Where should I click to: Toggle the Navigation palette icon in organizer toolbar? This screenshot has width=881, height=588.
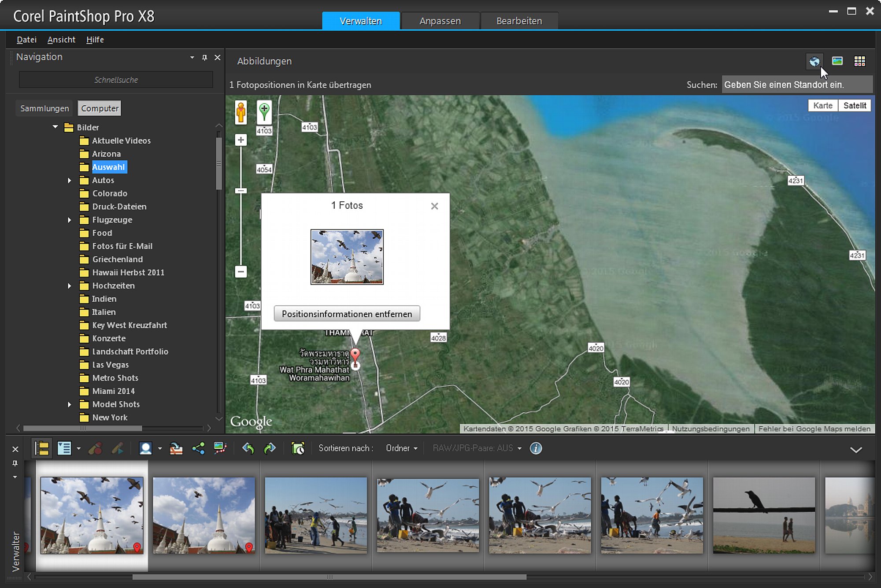tap(42, 448)
